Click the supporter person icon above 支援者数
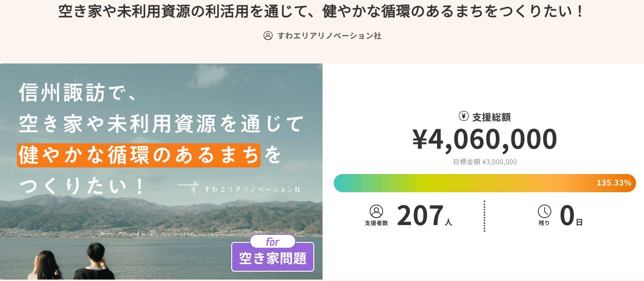The image size is (644, 281). point(376,211)
